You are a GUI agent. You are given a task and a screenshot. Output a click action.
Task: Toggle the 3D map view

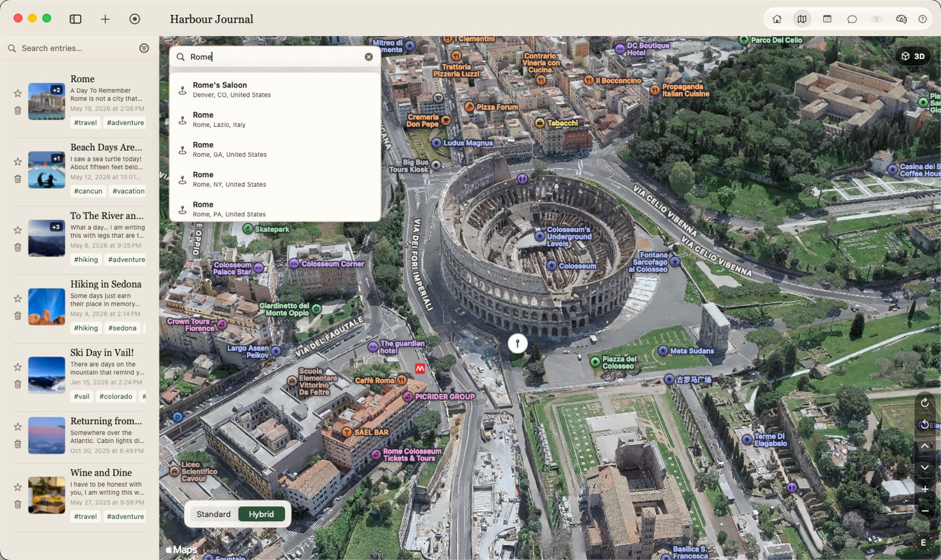pyautogui.click(x=913, y=56)
